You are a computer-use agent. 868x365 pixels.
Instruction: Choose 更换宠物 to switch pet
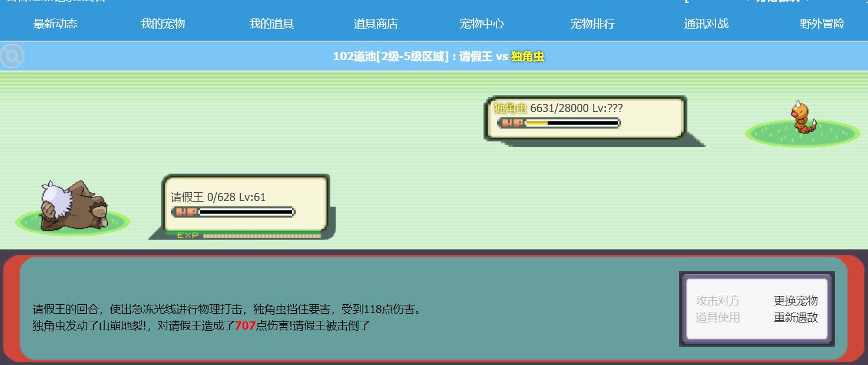(796, 301)
